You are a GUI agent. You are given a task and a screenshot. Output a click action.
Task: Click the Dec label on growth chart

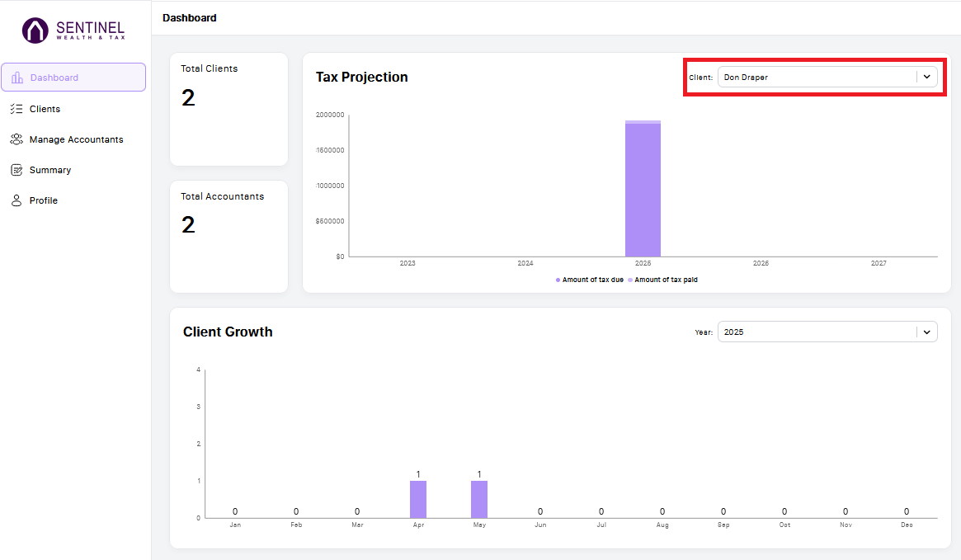click(x=907, y=525)
